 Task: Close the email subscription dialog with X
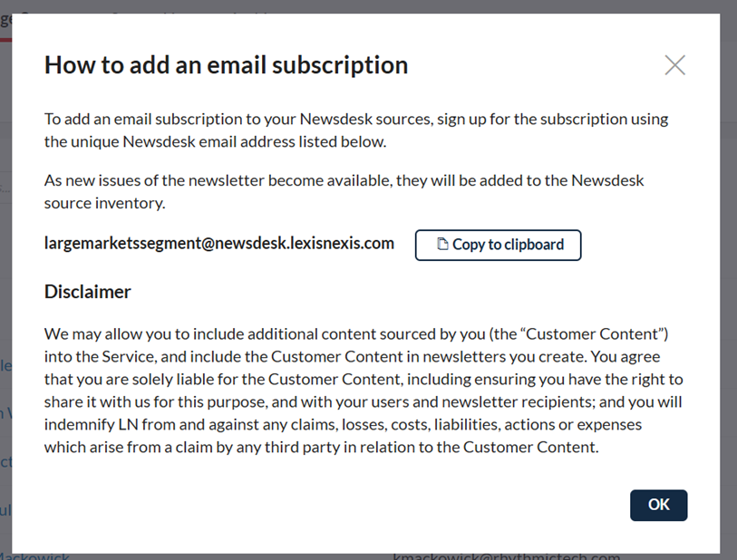tap(675, 65)
